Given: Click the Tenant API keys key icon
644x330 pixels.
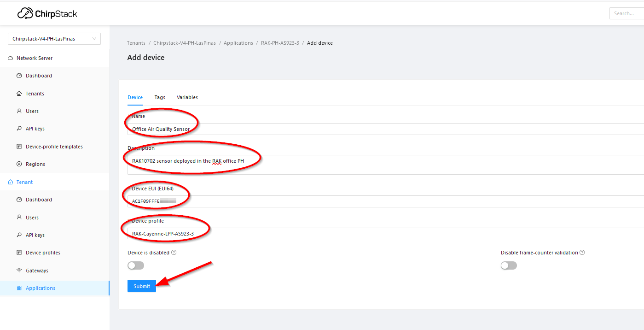Looking at the screenshot, I should 19,235.
